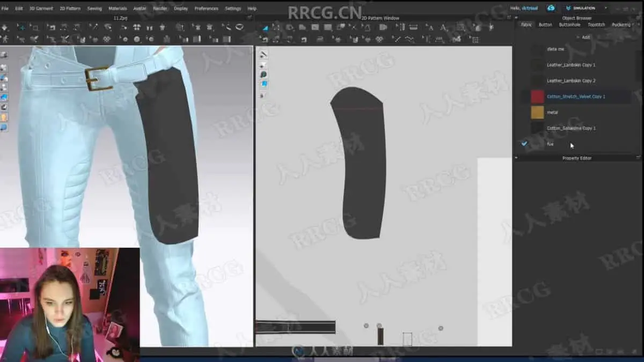644x362 pixels.
Task: Open the Sewing menu
Action: (x=94, y=9)
